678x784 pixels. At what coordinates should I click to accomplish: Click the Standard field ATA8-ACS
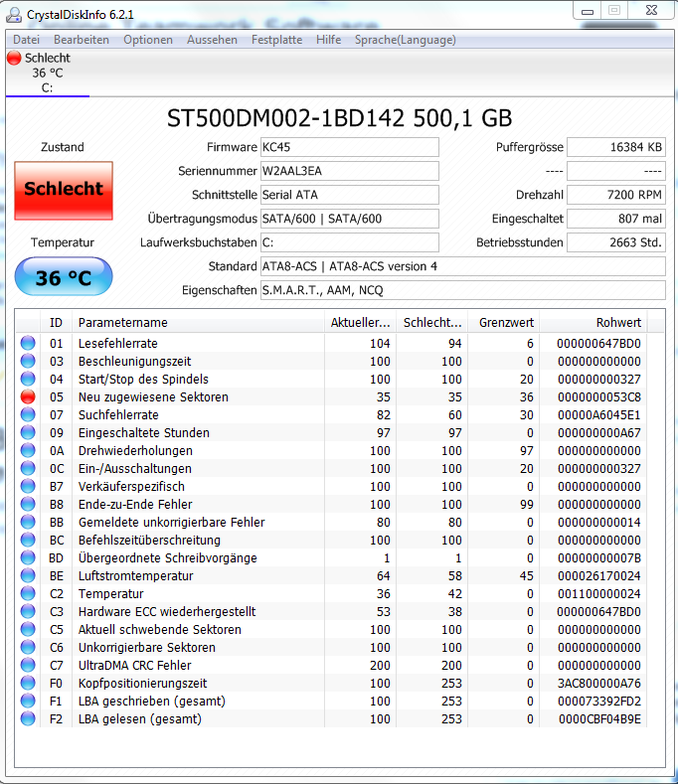click(x=463, y=266)
